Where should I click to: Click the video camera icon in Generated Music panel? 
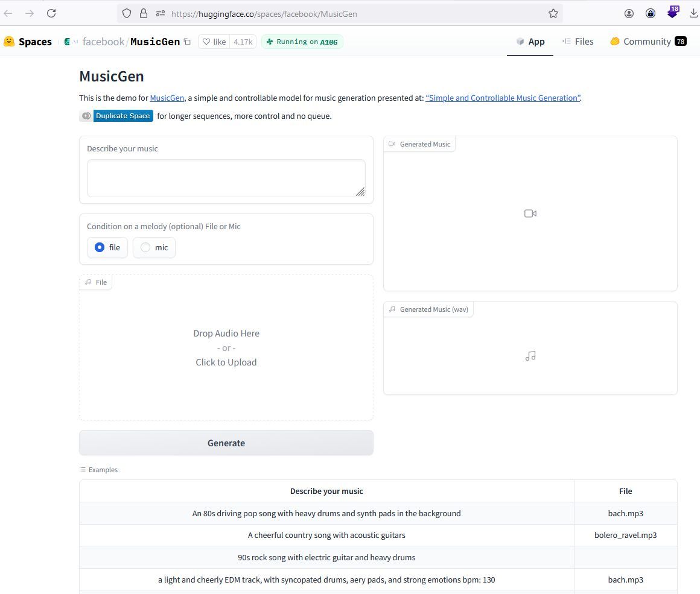pyautogui.click(x=530, y=213)
